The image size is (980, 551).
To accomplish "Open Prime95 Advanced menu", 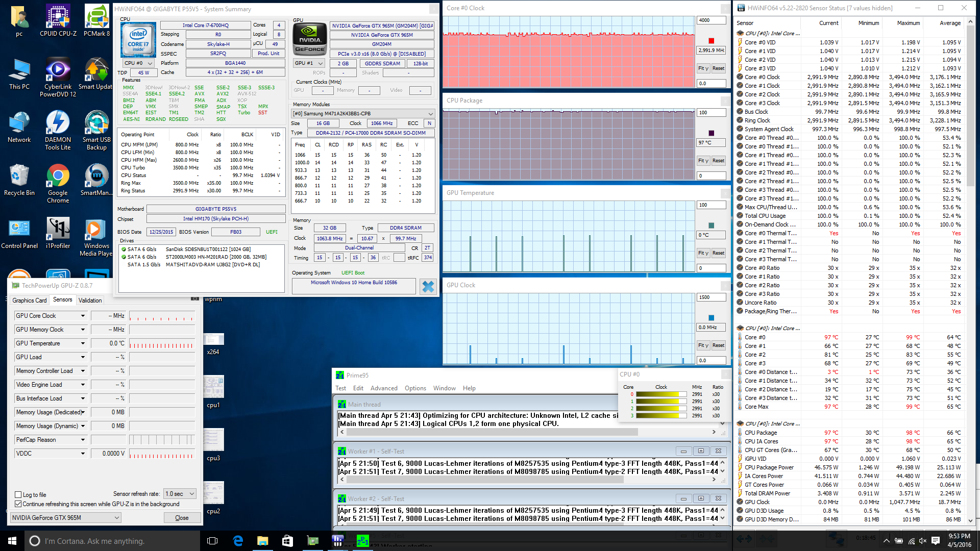I will point(384,388).
